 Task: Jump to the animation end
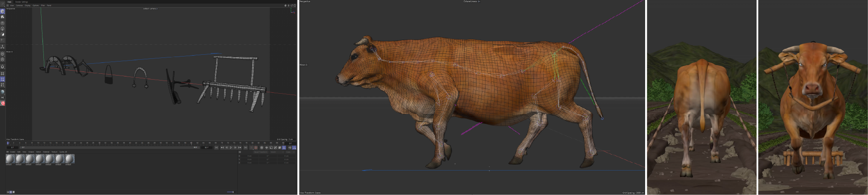[x=245, y=147]
